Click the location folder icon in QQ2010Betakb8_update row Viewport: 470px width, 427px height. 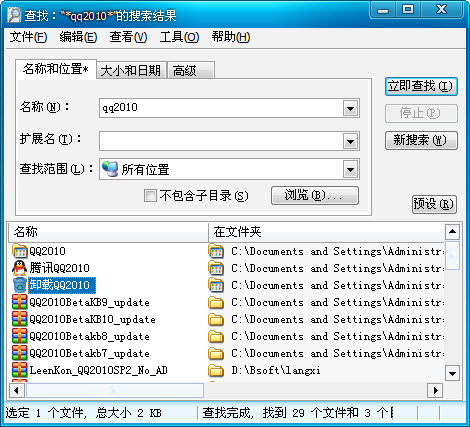pos(216,336)
